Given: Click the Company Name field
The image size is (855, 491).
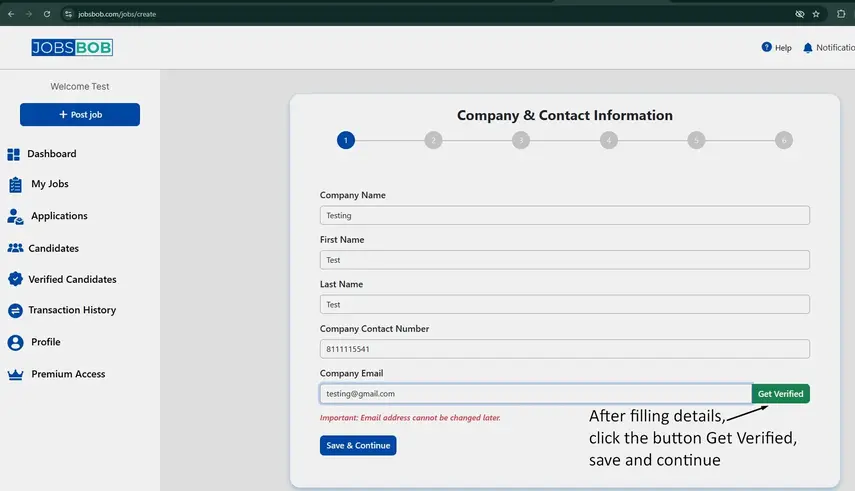Looking at the screenshot, I should coord(564,215).
